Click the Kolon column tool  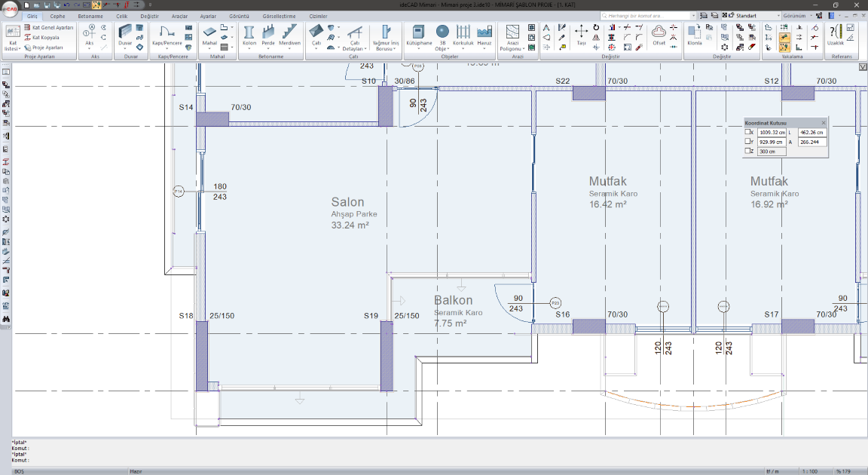point(249,34)
